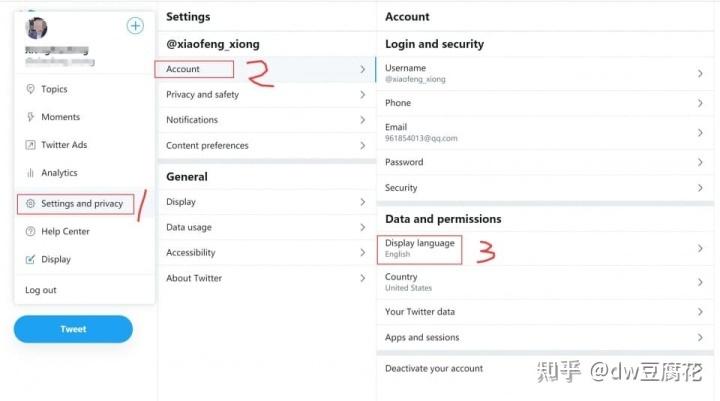The image size is (720, 401).
Task: Click the add account plus icon
Action: pyautogui.click(x=135, y=26)
